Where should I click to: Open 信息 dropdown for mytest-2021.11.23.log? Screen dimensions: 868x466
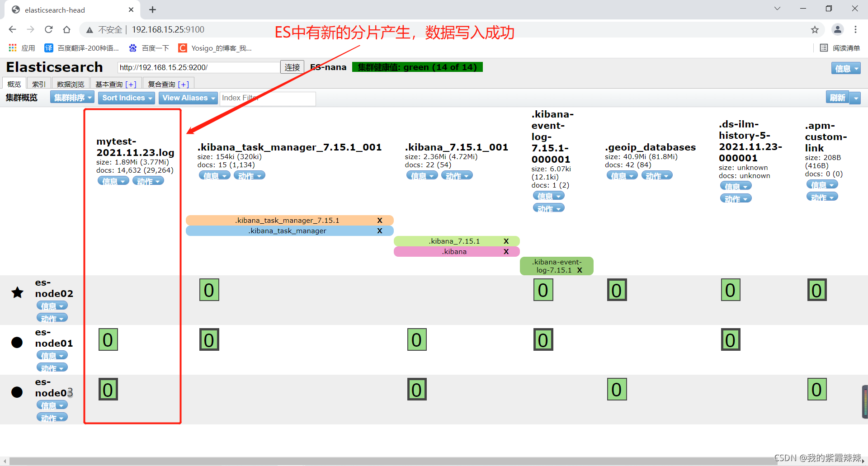tap(113, 181)
